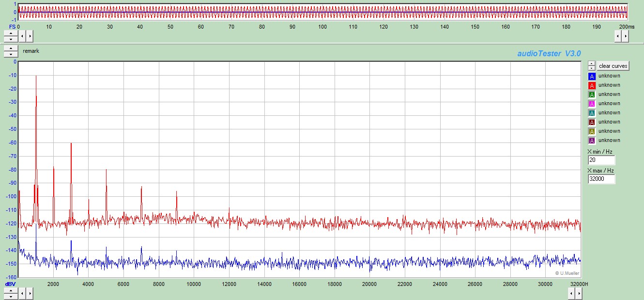Select the magenta curve A button
Viewport: 644px width, 300px height.
pos(591,104)
